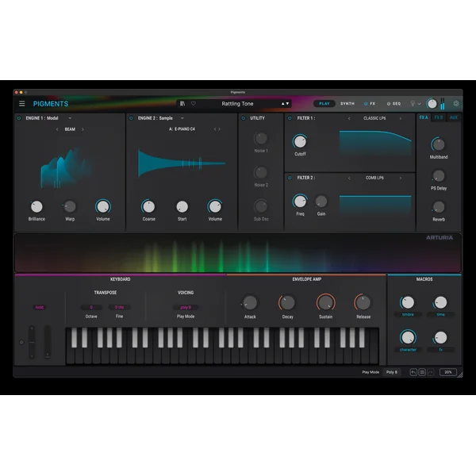Toggle the Utility engine power button
The image size is (476, 476).
click(x=244, y=118)
